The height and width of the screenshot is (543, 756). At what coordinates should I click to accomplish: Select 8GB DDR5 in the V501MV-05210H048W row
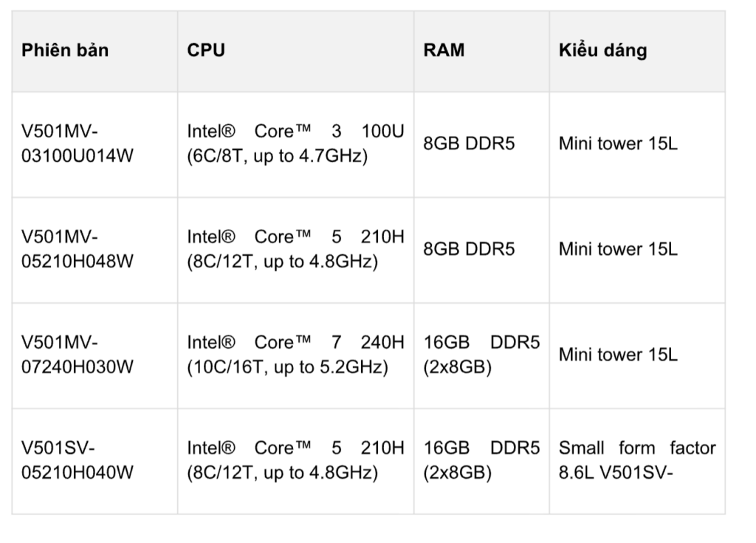pyautogui.click(x=469, y=250)
